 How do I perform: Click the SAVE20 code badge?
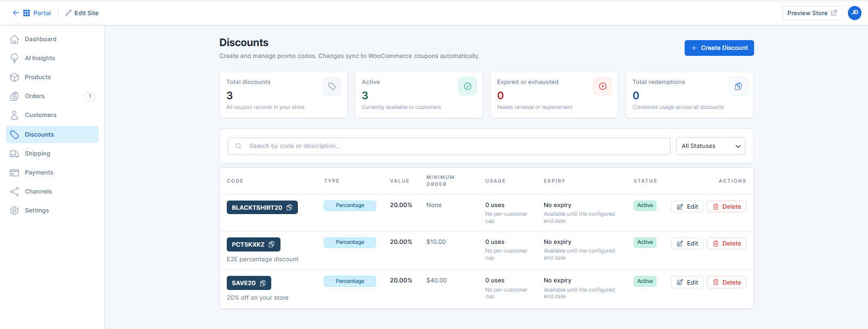click(249, 283)
